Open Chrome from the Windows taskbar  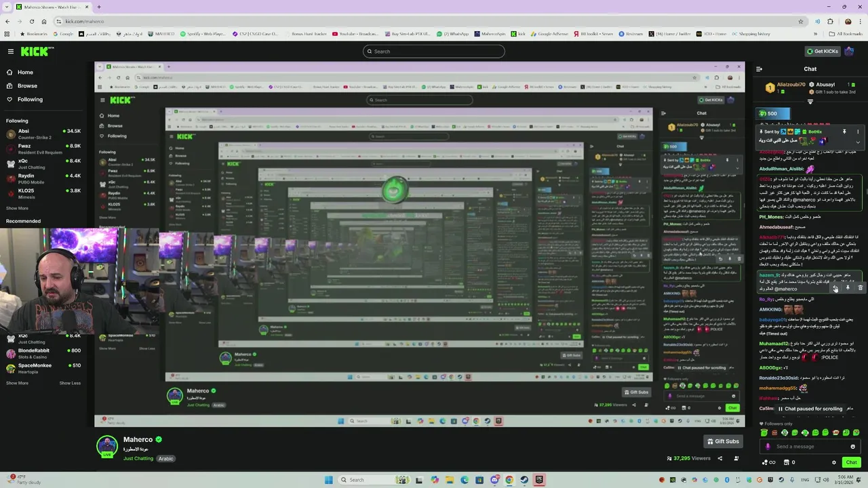(x=509, y=480)
